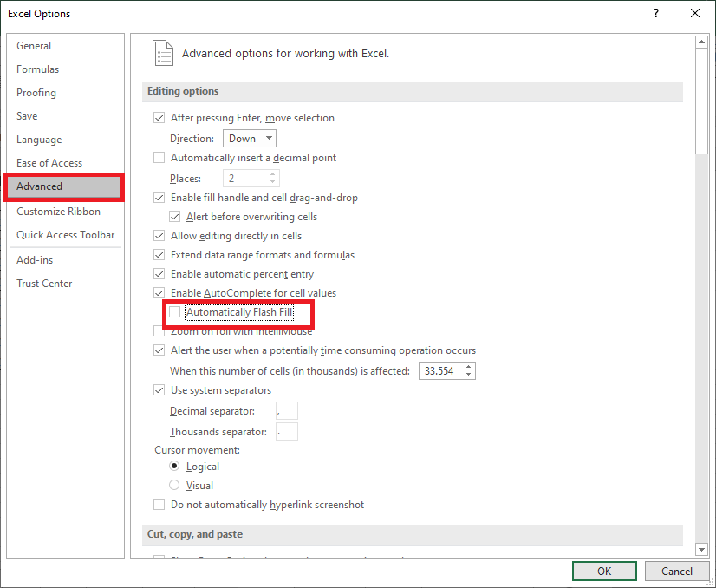716x588 pixels.
Task: Select the Language category
Action: (x=39, y=140)
